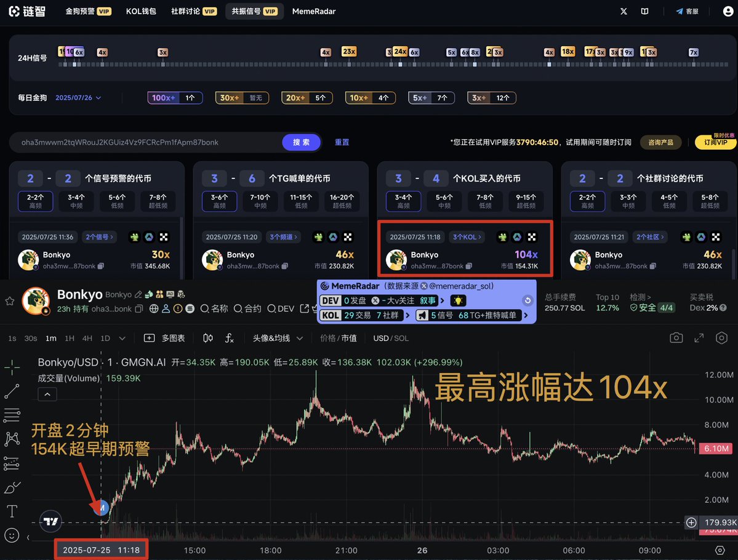738x560 pixels.
Task: Open the candlestick chart type icon
Action: coord(207,338)
